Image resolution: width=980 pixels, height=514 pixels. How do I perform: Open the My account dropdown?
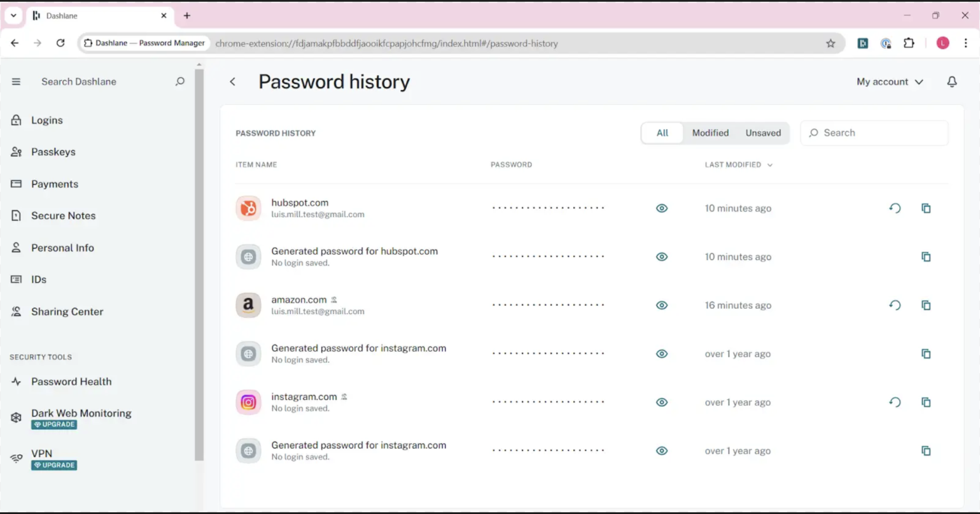click(x=889, y=82)
